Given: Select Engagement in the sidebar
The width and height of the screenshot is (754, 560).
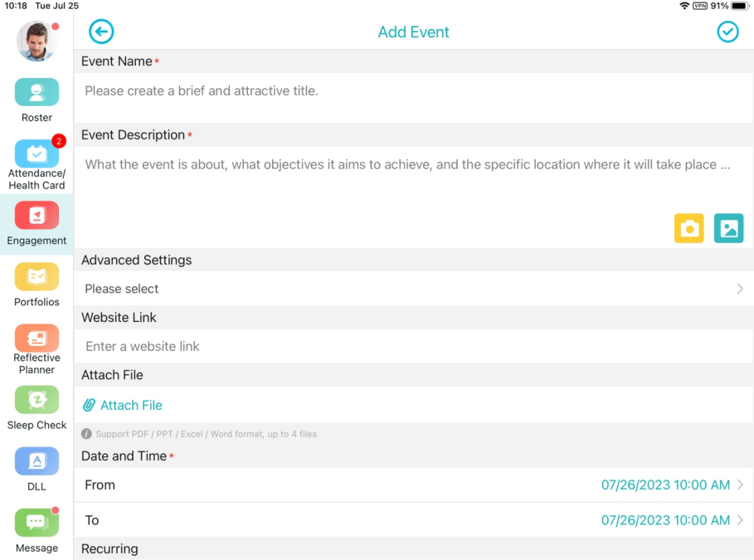Looking at the screenshot, I should coord(36,224).
